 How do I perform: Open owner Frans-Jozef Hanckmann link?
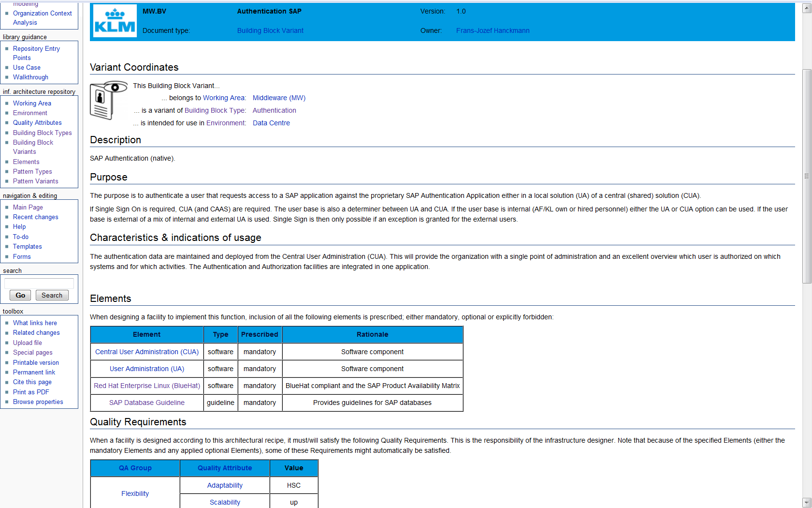493,30
